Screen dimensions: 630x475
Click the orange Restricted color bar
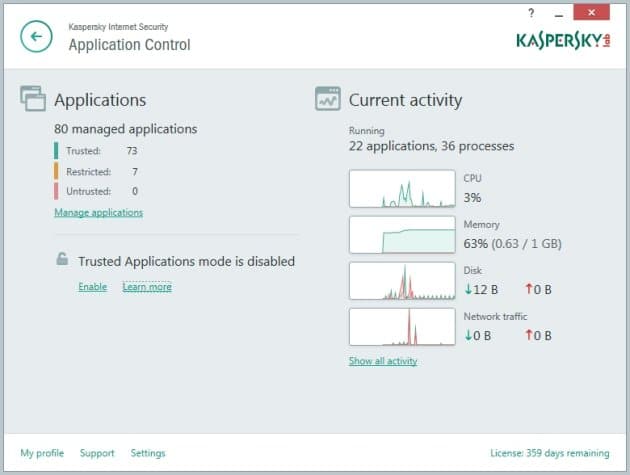pos(56,171)
